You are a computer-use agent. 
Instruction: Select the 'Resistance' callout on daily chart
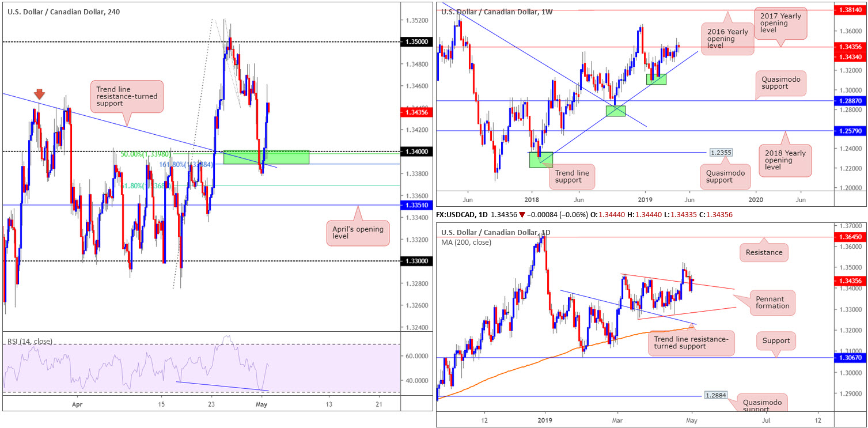[764, 252]
